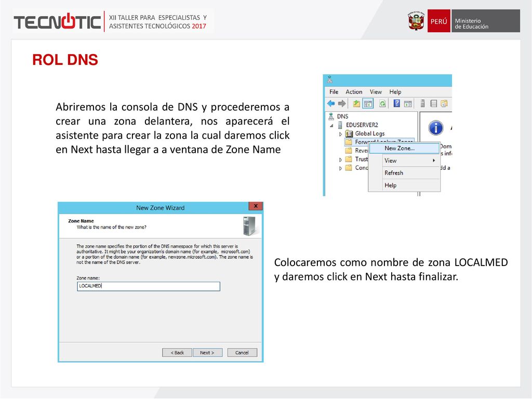Choose Refresh from context menu

click(x=404, y=172)
